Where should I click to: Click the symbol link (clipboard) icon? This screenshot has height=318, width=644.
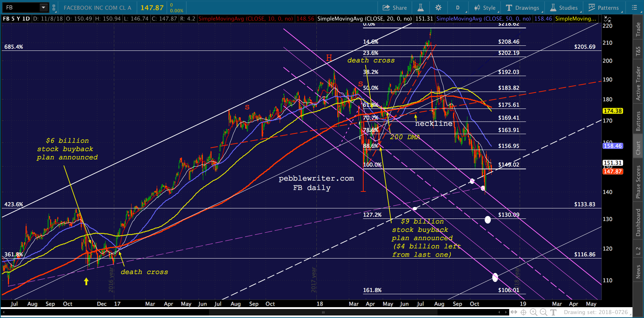(x=54, y=8)
